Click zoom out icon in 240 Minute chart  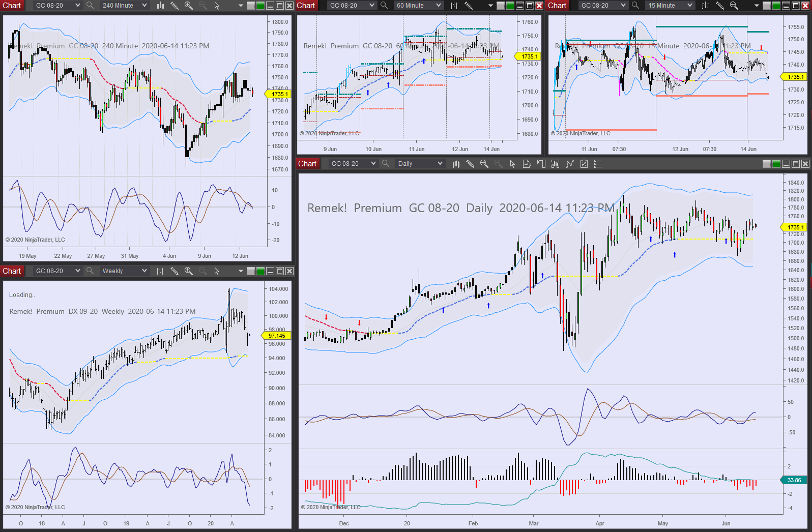(x=202, y=6)
